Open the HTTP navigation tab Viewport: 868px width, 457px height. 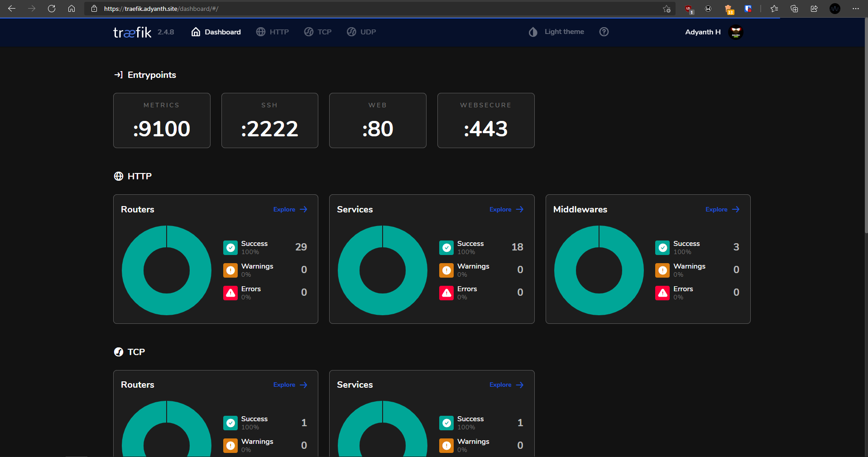273,32
